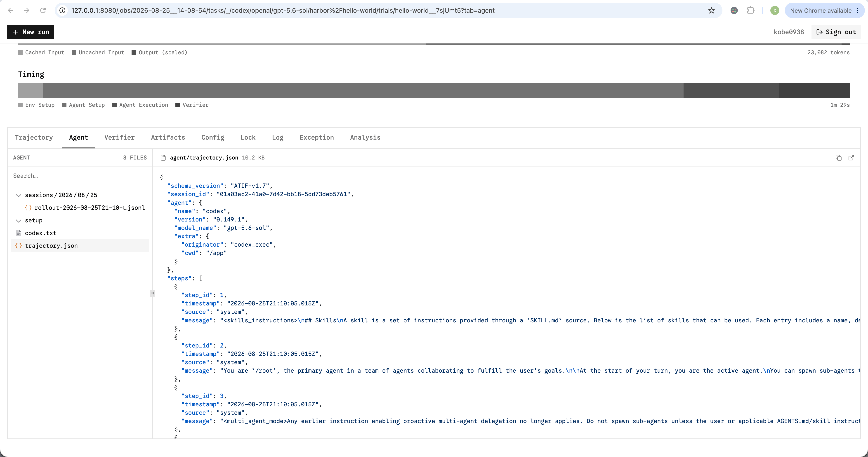Click the dark round extension icon
This screenshot has width=868, height=457.
734,10
